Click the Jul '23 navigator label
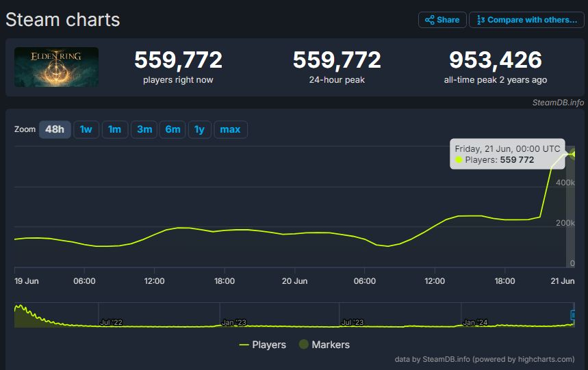Viewport: 588px width, 370px height. tap(353, 322)
